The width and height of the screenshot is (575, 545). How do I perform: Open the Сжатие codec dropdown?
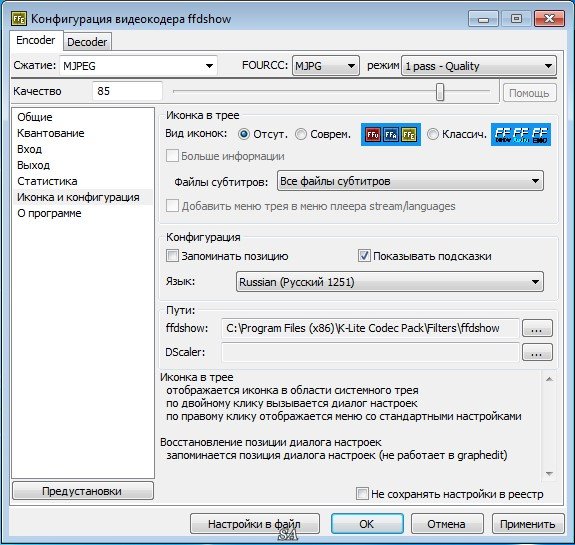[139, 66]
